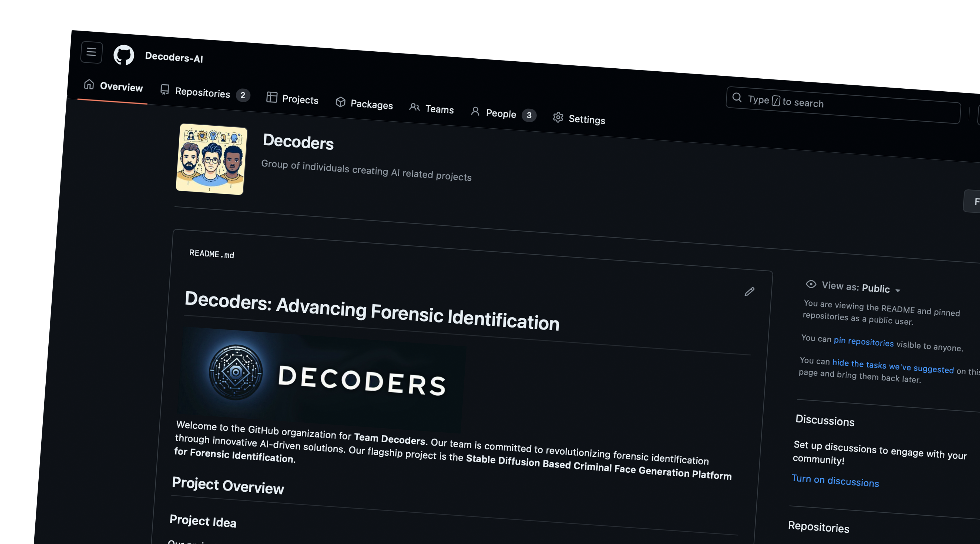Edit README using the pencil icon
Viewport: 980px width, 544px height.
(x=750, y=292)
